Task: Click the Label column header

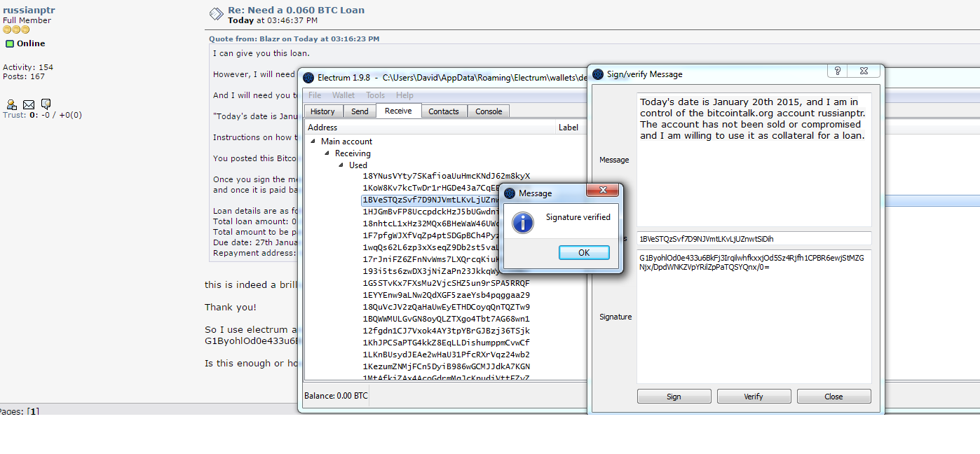Action: click(x=570, y=128)
